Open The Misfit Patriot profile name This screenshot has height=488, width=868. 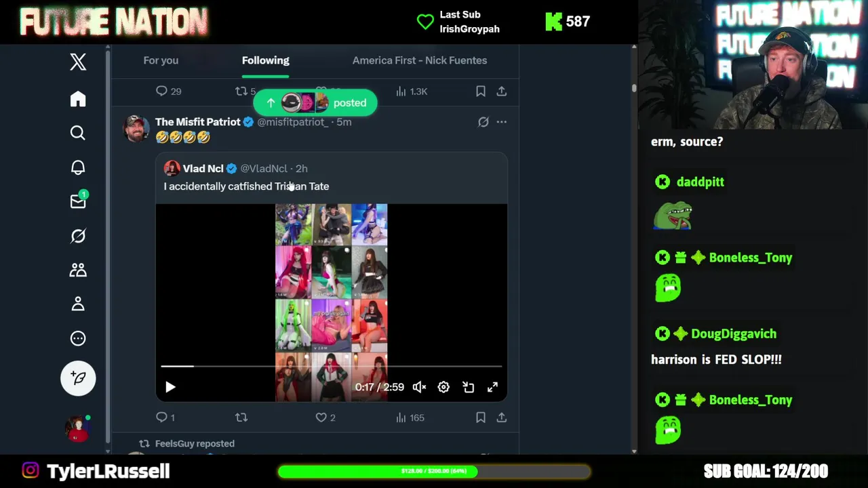click(198, 122)
